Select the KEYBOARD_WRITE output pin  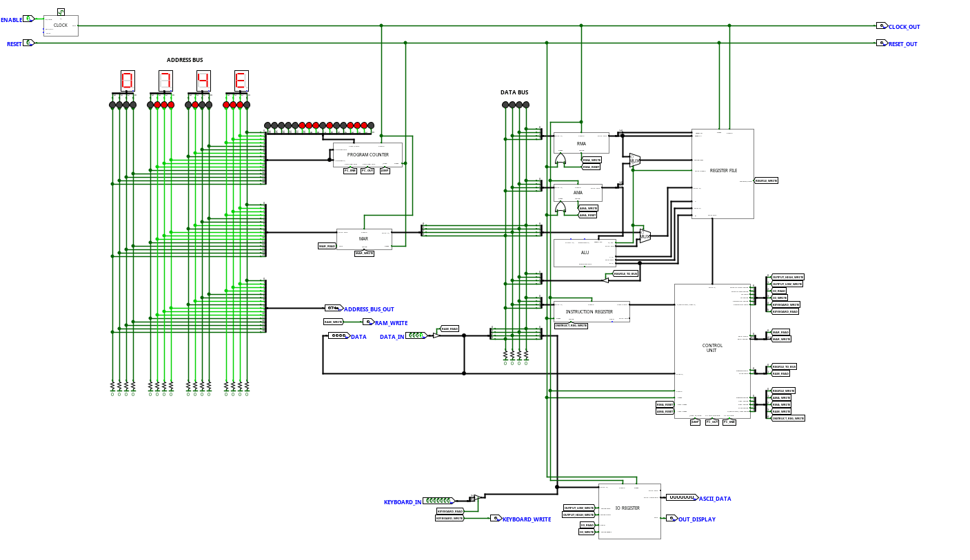[496, 518]
